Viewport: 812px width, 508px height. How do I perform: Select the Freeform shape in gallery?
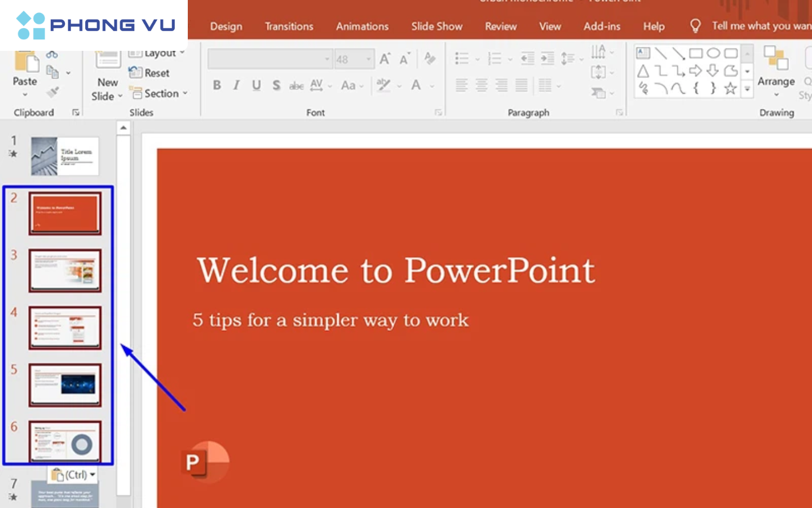[731, 71]
